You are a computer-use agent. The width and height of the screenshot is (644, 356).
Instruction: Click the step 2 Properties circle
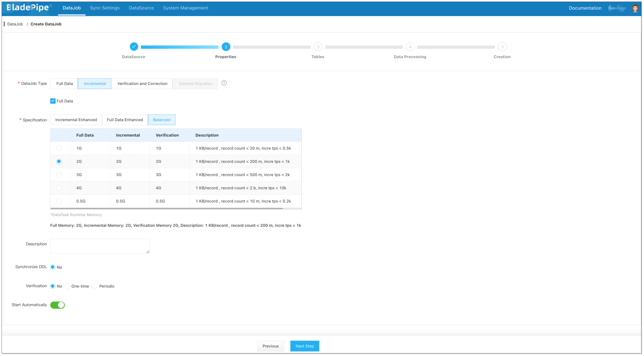226,47
